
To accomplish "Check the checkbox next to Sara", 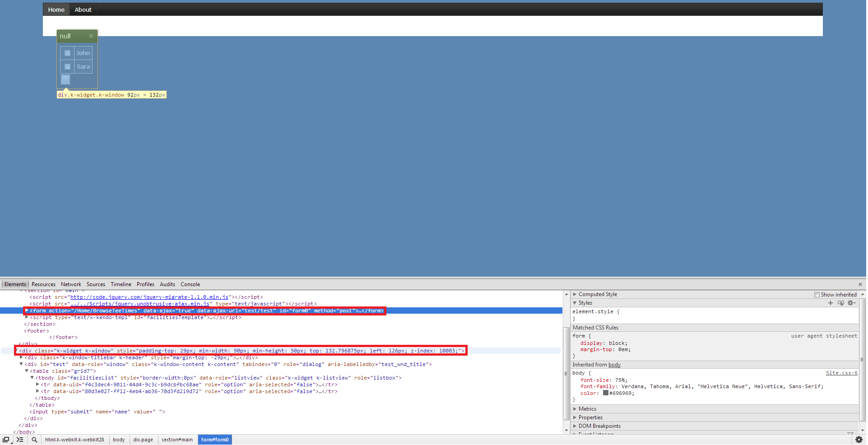I will [67, 66].
